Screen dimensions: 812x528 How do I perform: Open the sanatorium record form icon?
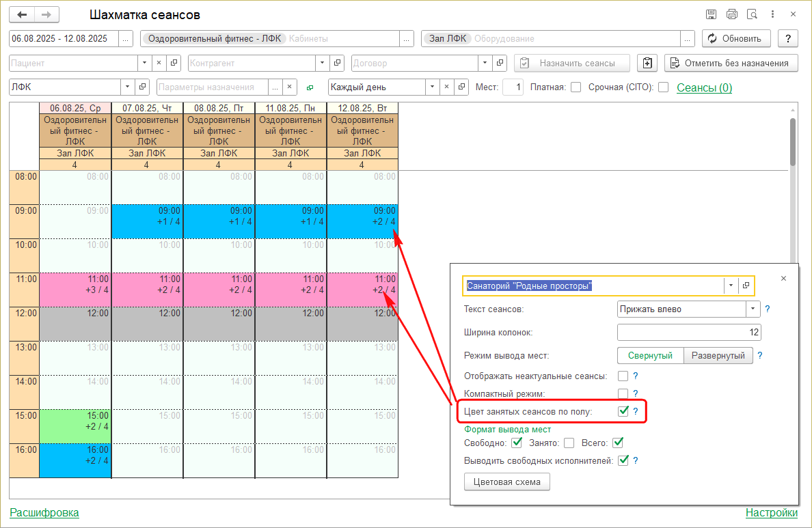[746, 286]
